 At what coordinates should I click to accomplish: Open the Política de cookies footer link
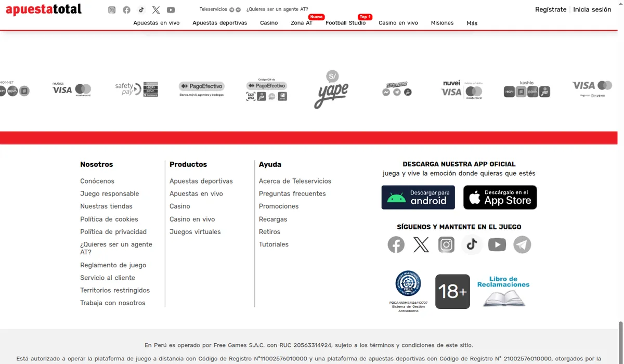(109, 219)
